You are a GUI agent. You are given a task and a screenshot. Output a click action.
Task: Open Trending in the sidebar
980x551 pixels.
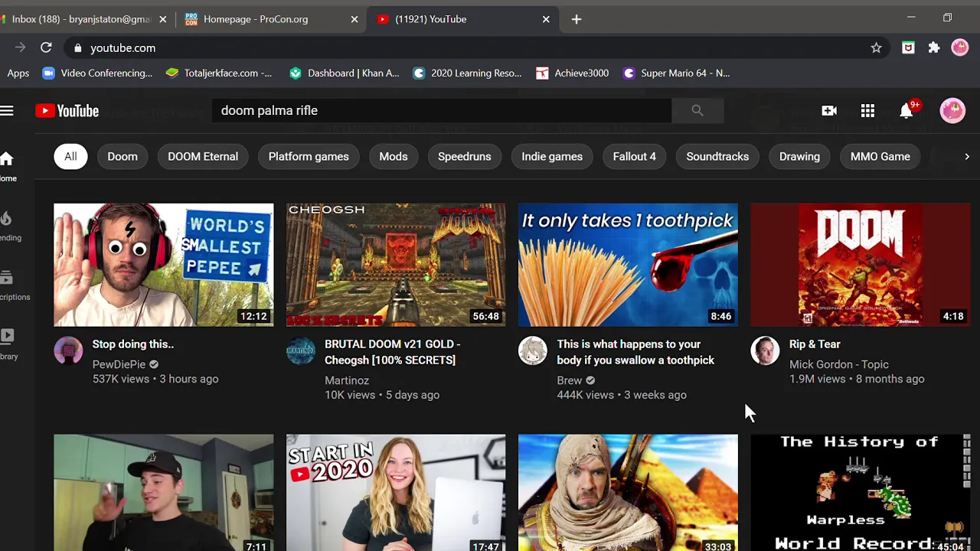[x=8, y=226]
